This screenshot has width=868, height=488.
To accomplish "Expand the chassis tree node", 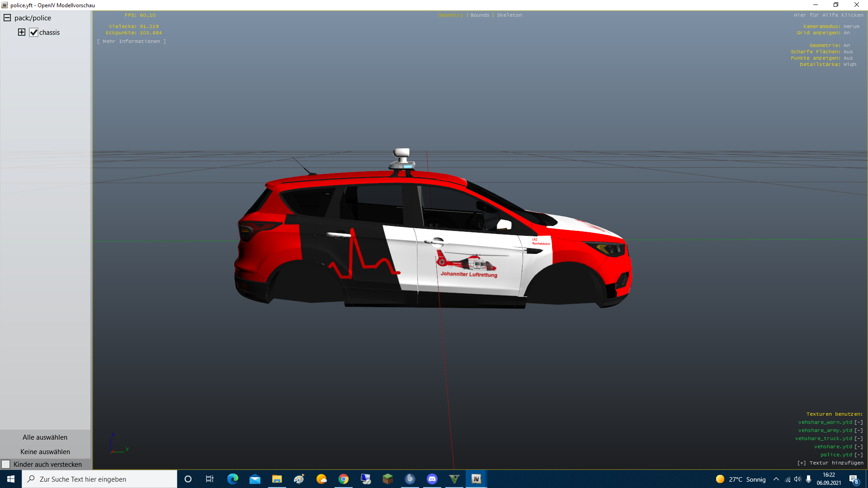I will pos(22,32).
